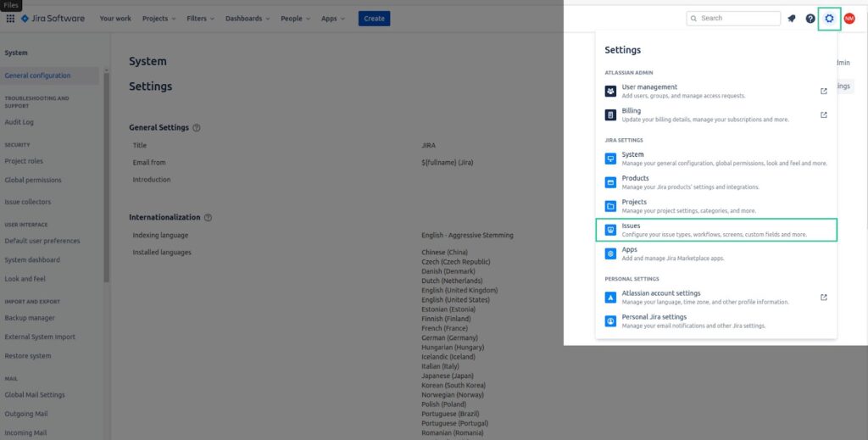Open Look and feel in sidebar
This screenshot has width=868, height=440.
pyautogui.click(x=25, y=279)
